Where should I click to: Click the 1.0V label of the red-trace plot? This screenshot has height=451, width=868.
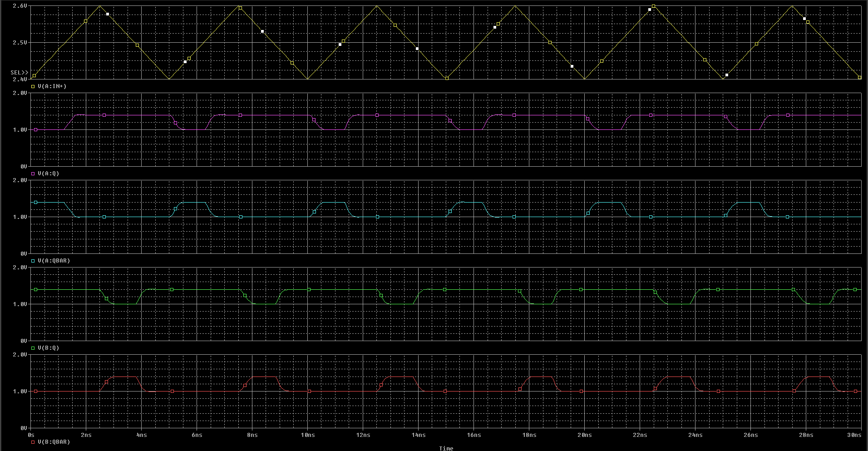[x=20, y=392]
